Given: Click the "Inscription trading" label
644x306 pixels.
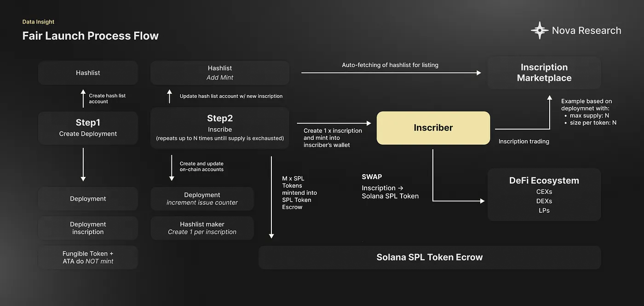Looking at the screenshot, I should pyautogui.click(x=524, y=142).
